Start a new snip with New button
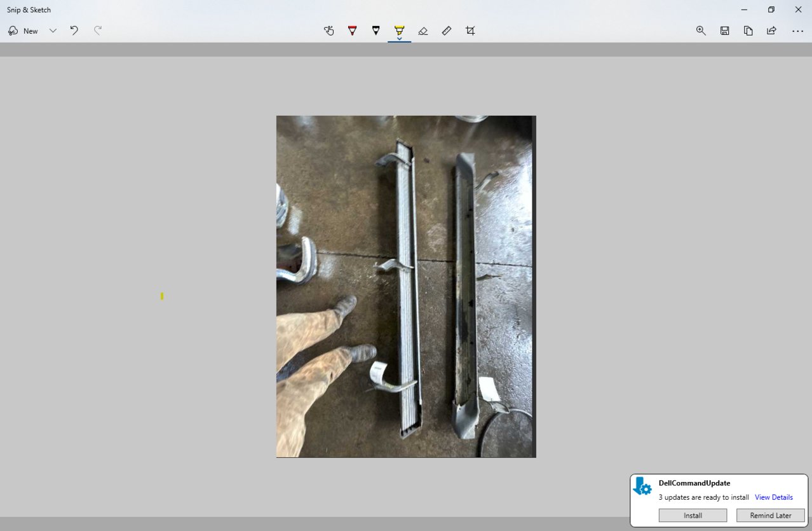Image resolution: width=812 pixels, height=531 pixels. pos(23,31)
